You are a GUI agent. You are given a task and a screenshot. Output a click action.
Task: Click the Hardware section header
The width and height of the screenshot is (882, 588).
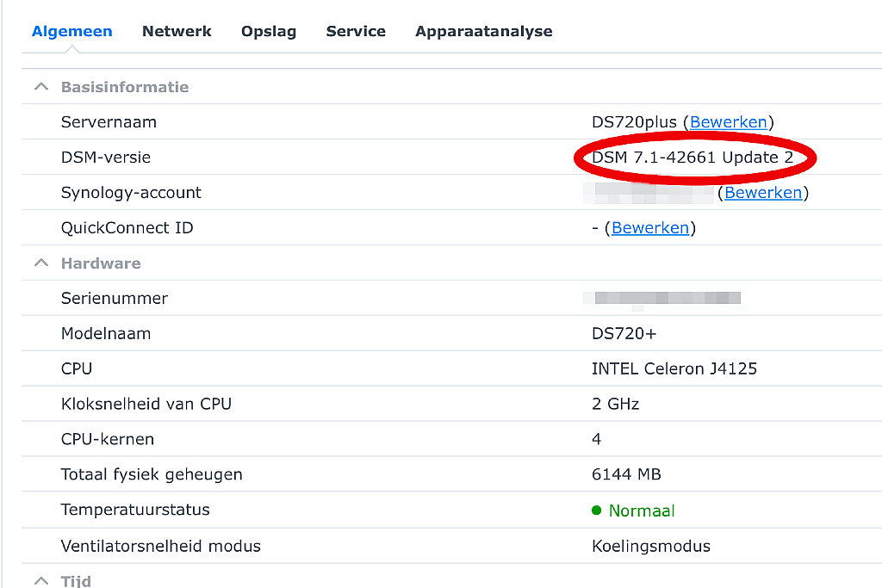(x=101, y=263)
